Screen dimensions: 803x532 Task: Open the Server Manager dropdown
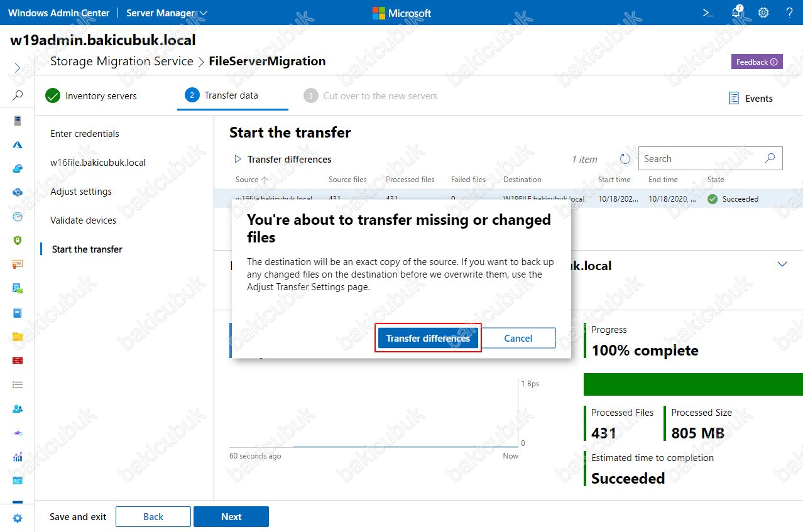[x=167, y=13]
